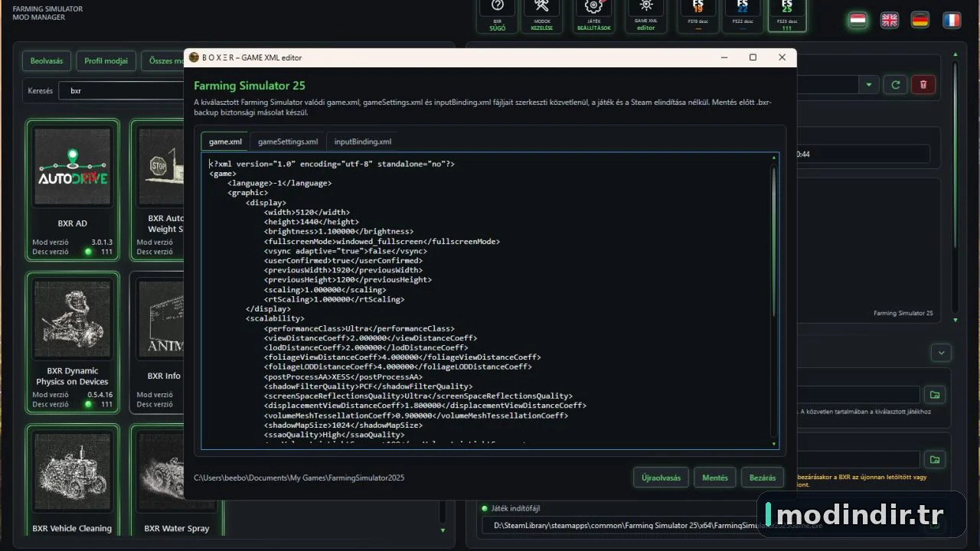The height and width of the screenshot is (551, 980).
Task: Click the shadowMapSize 1024 line
Action: pos(343,425)
